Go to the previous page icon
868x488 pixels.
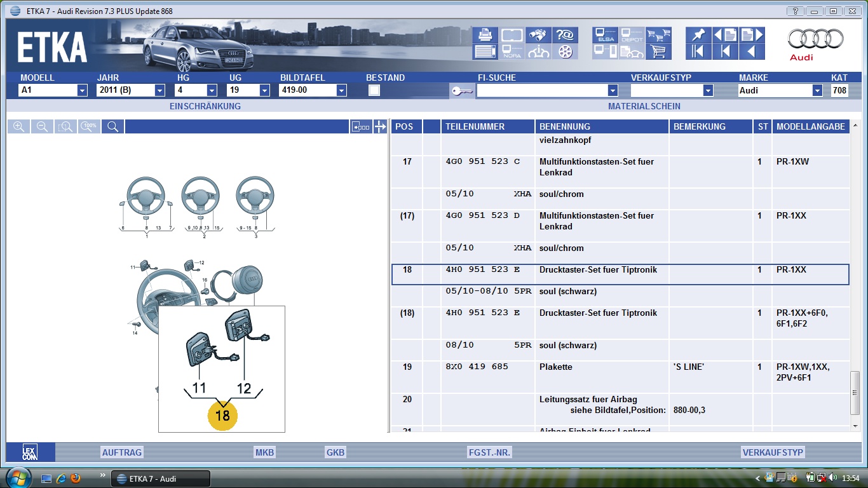click(725, 35)
